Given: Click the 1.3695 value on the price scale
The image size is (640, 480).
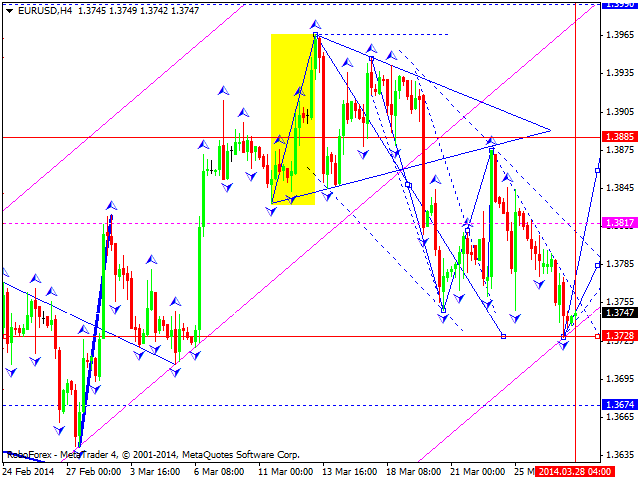Looking at the screenshot, I should point(621,379).
